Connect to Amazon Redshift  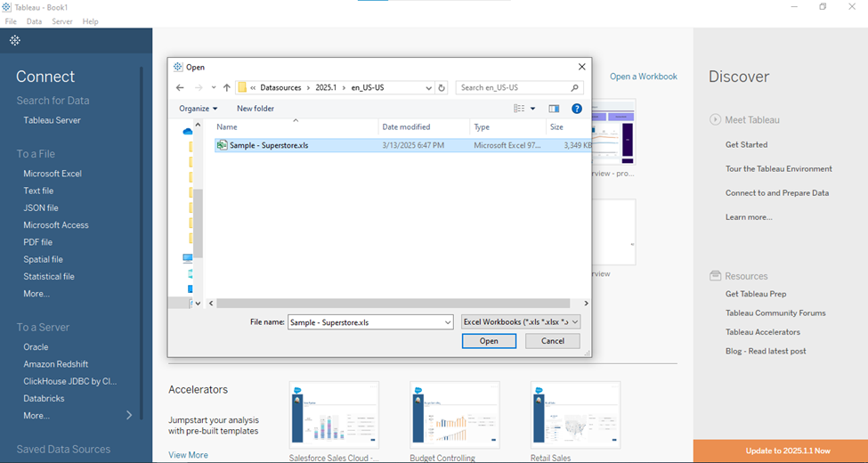click(56, 364)
